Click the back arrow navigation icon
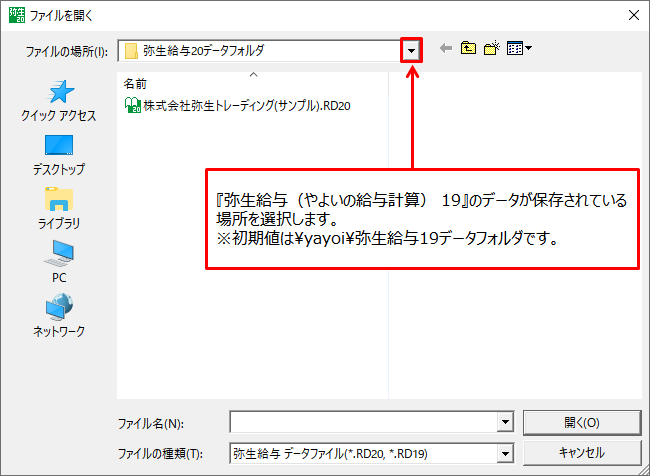Image resolution: width=650 pixels, height=476 pixels. 446,49
